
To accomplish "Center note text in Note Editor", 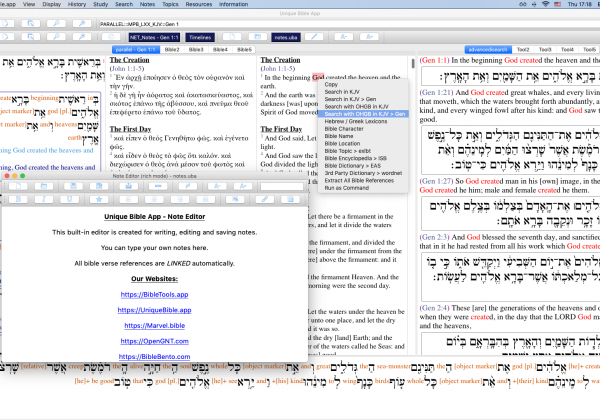I will (154, 199).
